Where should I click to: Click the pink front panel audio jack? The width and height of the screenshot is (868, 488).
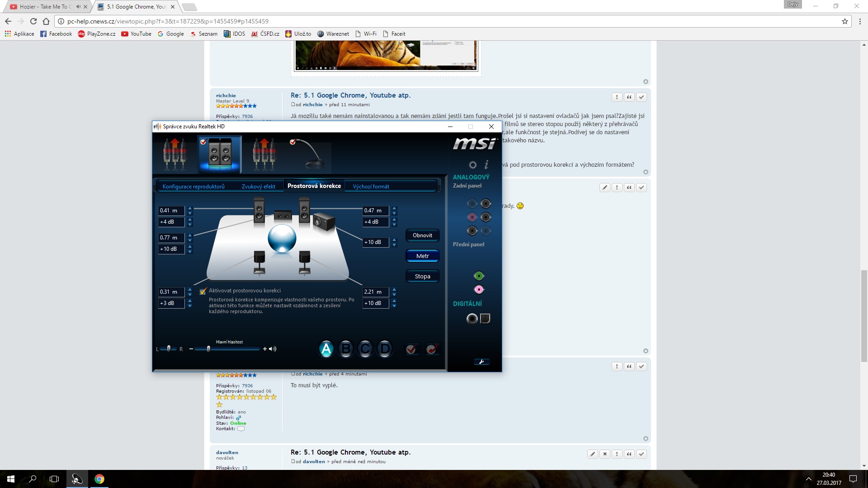click(x=479, y=290)
